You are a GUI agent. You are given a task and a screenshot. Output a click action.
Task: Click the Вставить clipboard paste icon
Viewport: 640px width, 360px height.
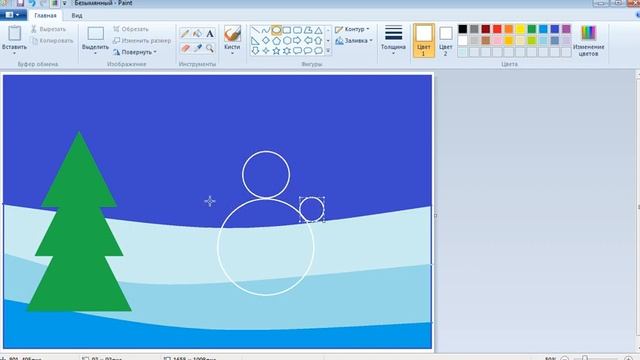coord(15,33)
